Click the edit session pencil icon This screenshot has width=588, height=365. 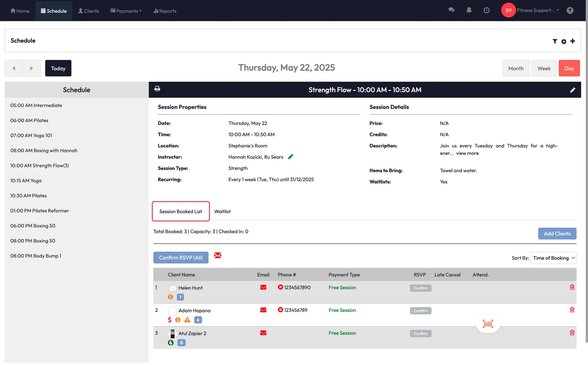pos(572,90)
